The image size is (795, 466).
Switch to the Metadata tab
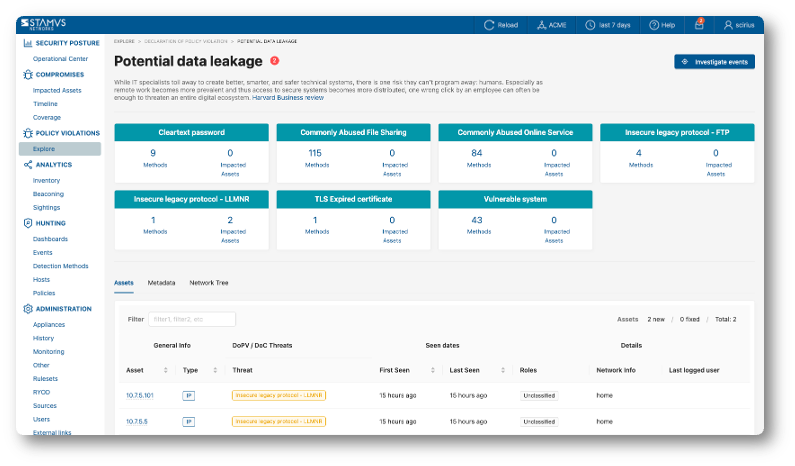(161, 283)
